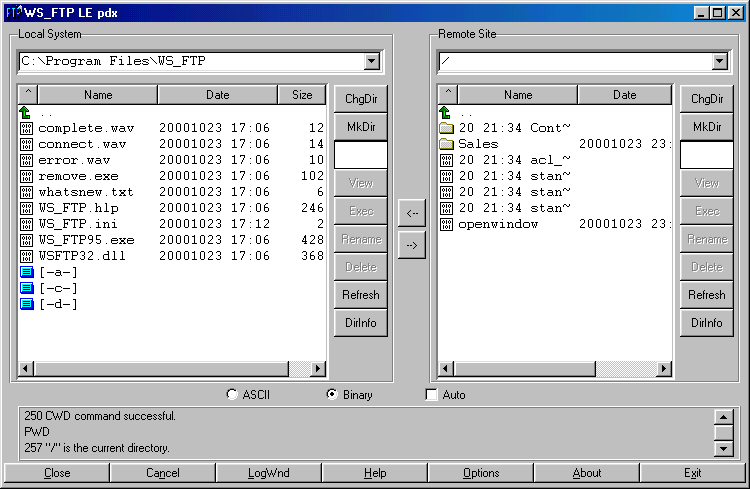Open the Options dialog from bottom bar
This screenshot has width=750, height=489.
coord(480,473)
